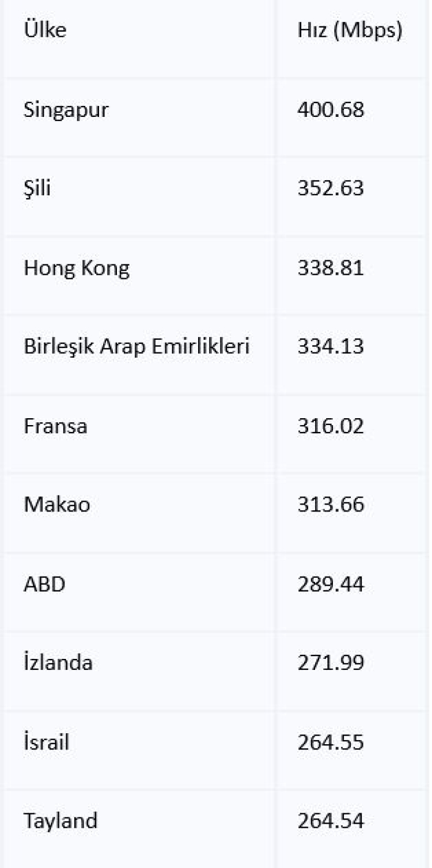The image size is (432, 868).
Task: Click the 334.13 speed value
Action: click(x=331, y=347)
